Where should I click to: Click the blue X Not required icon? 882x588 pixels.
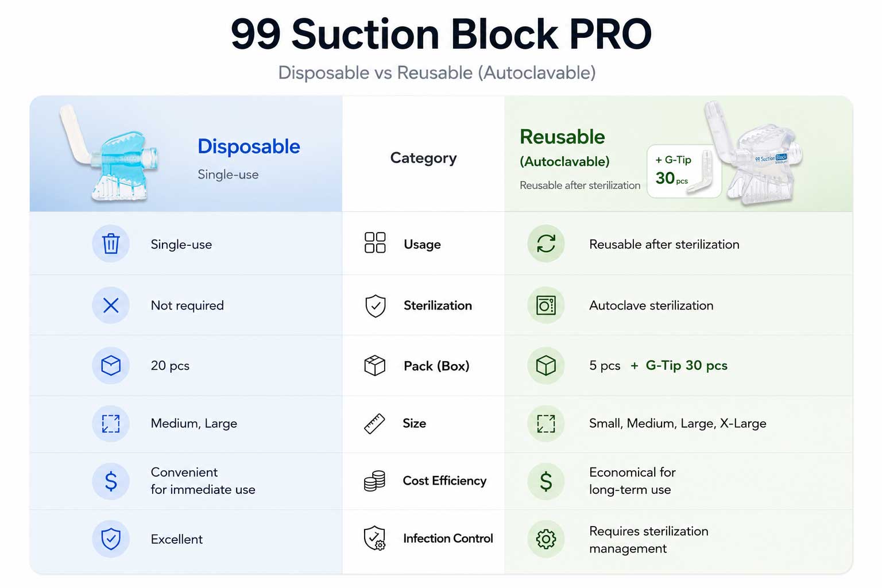(111, 305)
